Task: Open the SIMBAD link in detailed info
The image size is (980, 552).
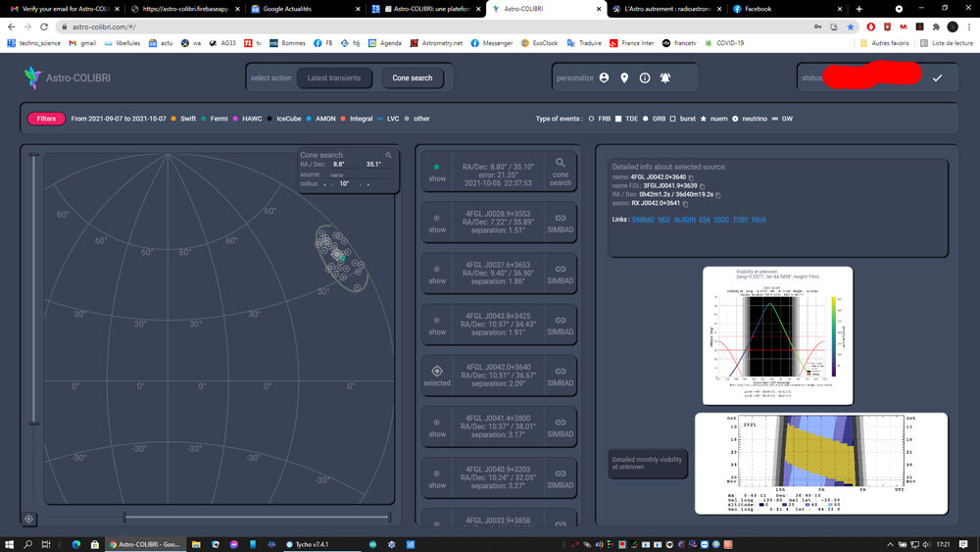Action: pyautogui.click(x=643, y=220)
